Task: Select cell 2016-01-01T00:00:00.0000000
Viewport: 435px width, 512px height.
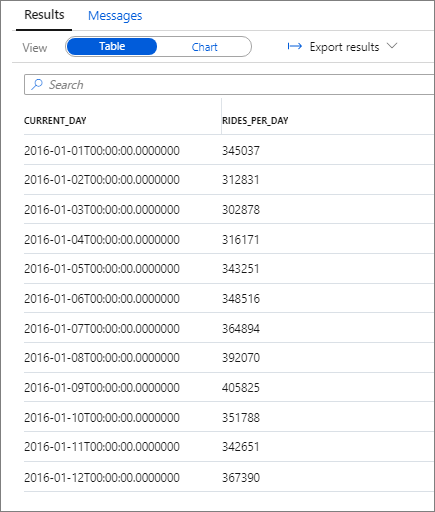Action: (102, 151)
